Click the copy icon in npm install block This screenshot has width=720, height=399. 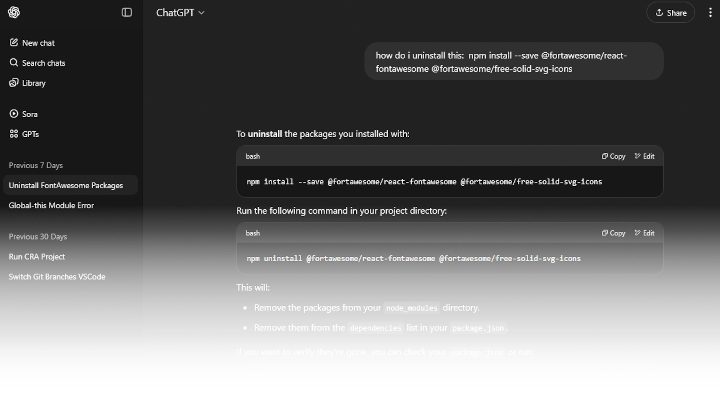pyautogui.click(x=605, y=156)
